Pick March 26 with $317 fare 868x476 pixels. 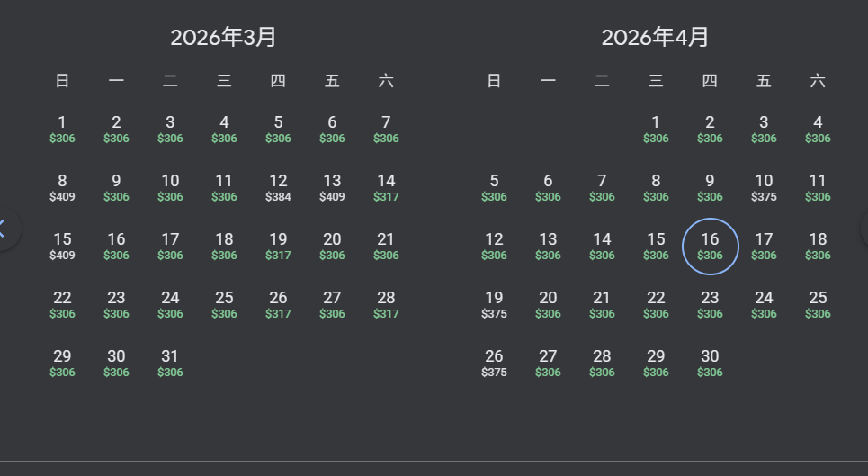point(278,304)
